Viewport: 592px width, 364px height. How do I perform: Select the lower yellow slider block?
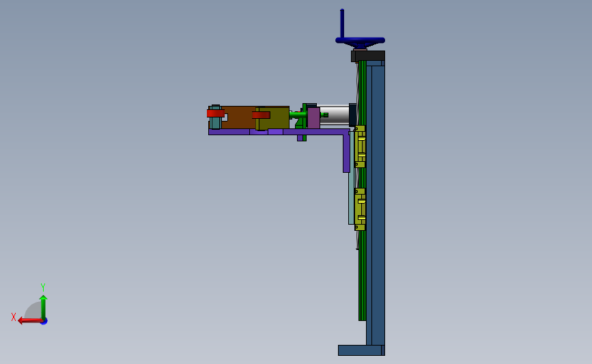pos(360,209)
